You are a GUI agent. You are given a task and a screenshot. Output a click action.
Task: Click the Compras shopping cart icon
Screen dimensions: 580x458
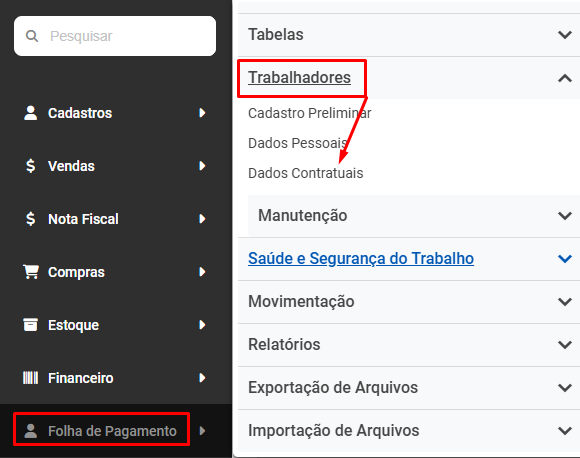[31, 272]
